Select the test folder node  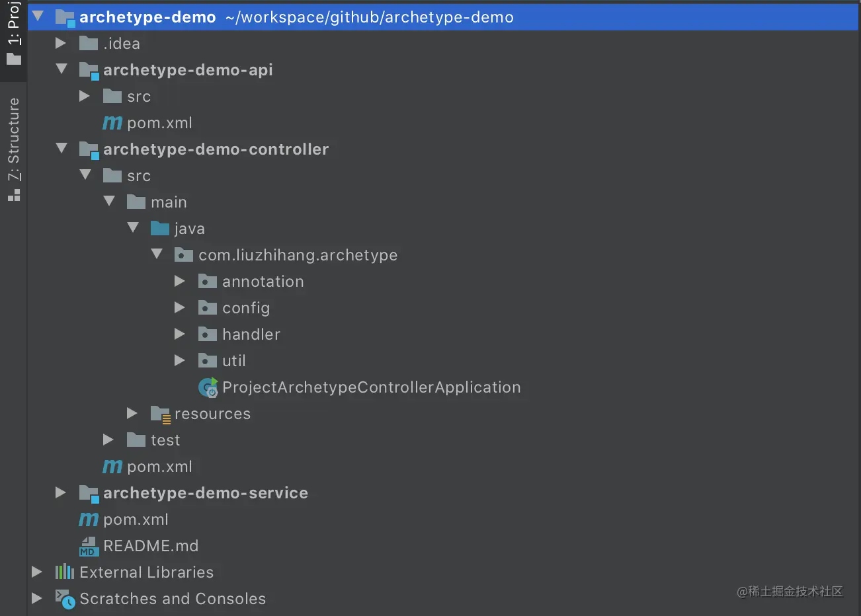tap(165, 440)
